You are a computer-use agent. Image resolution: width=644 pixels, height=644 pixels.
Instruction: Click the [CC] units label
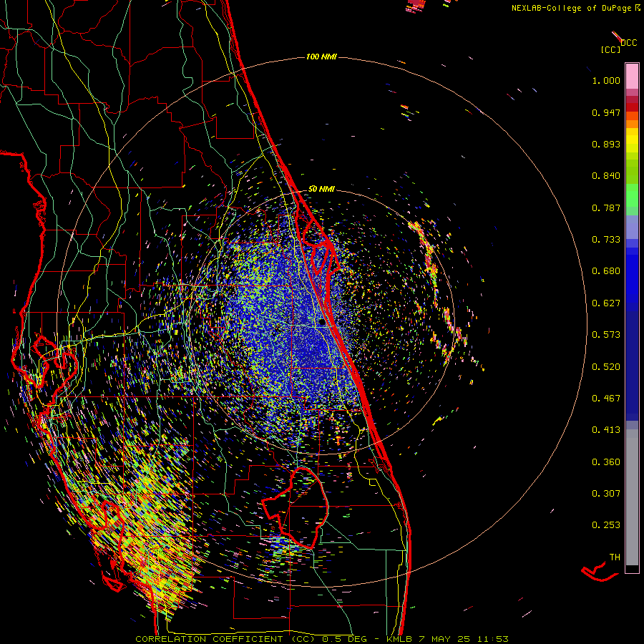[x=610, y=49]
